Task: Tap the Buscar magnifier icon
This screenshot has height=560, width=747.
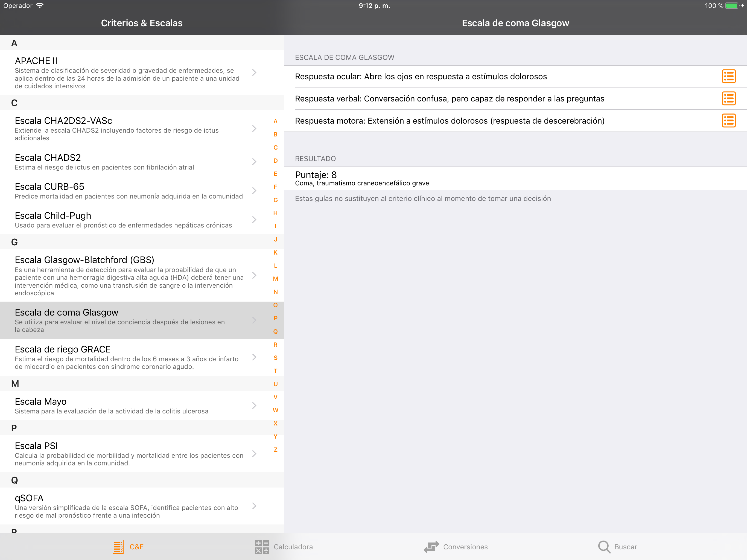Action: point(604,547)
